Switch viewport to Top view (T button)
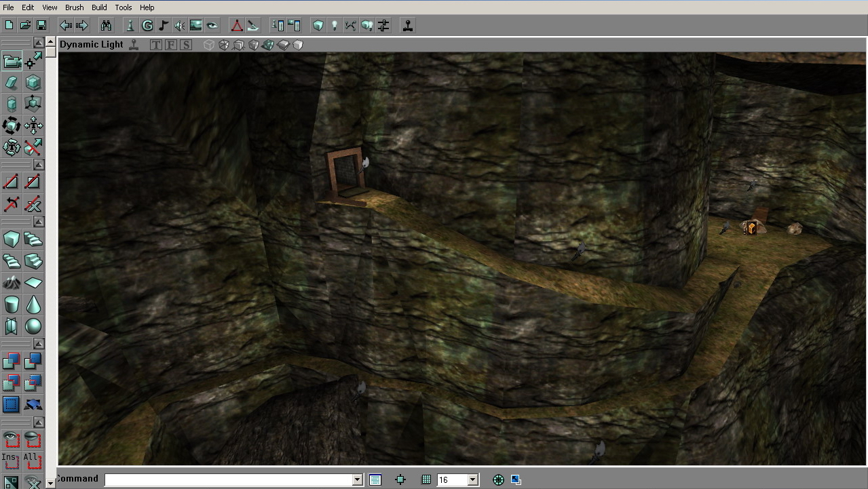Image resolution: width=868 pixels, height=489 pixels. coord(156,45)
